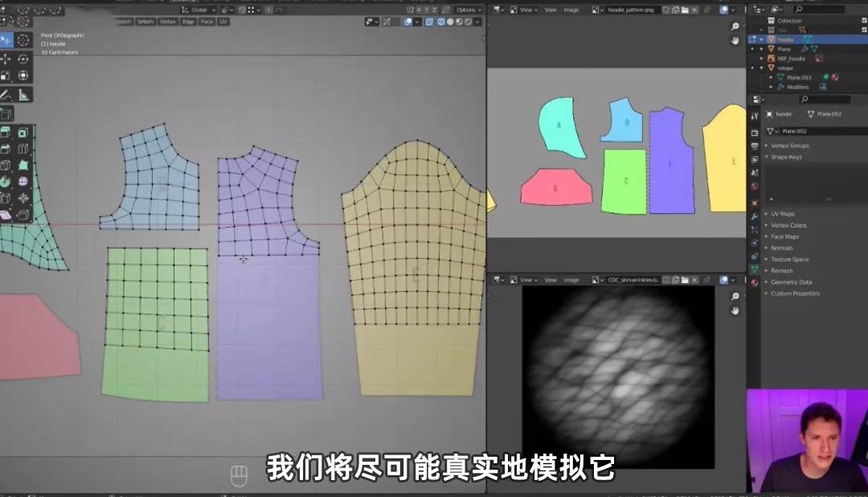The image size is (868, 497).
Task: Click the zoom magnifier icon in image editor
Action: 735,26
